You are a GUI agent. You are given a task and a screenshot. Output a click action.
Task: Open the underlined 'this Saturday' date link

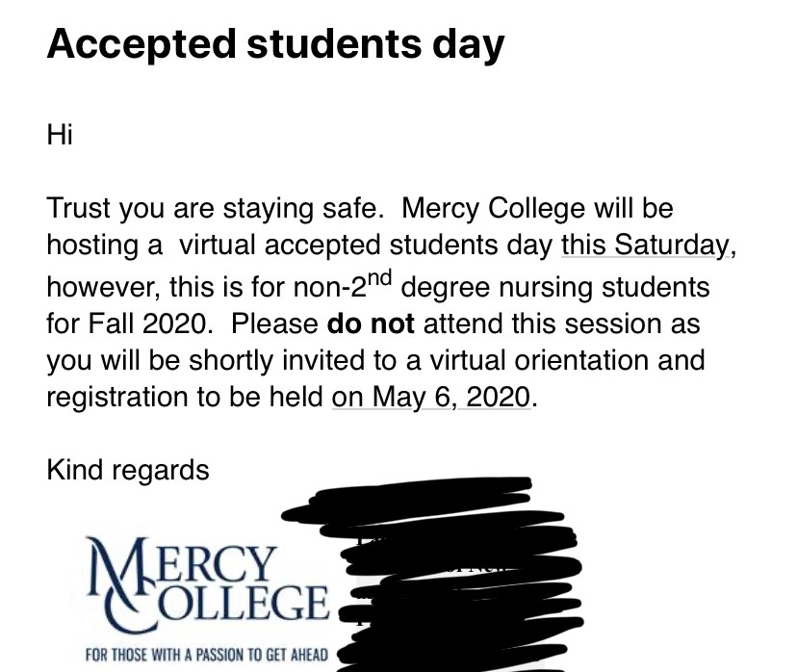click(645, 245)
